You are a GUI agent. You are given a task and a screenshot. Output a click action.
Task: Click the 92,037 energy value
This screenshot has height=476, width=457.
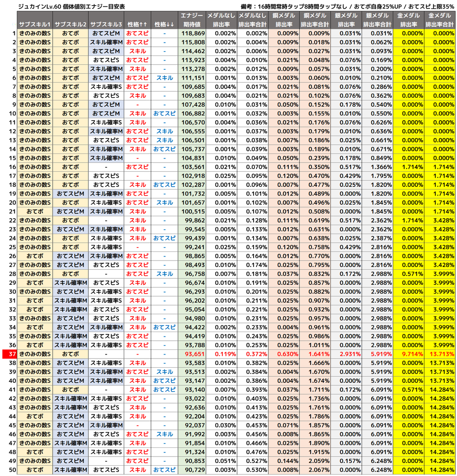(192, 425)
